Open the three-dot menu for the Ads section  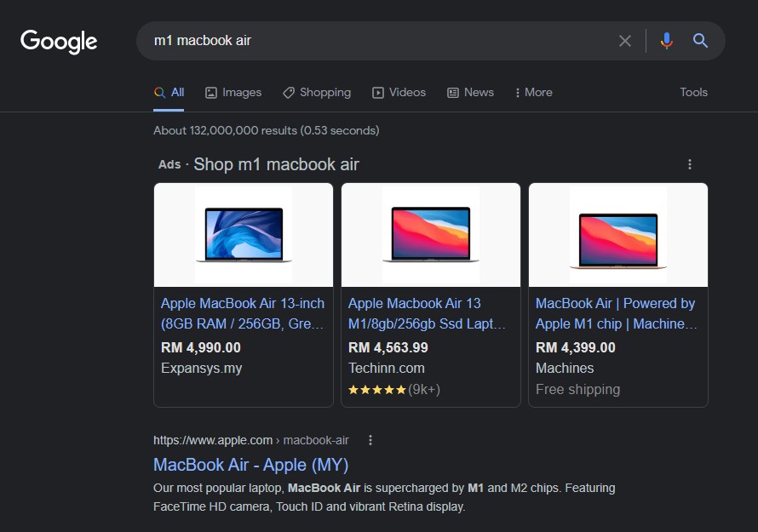pos(689,164)
